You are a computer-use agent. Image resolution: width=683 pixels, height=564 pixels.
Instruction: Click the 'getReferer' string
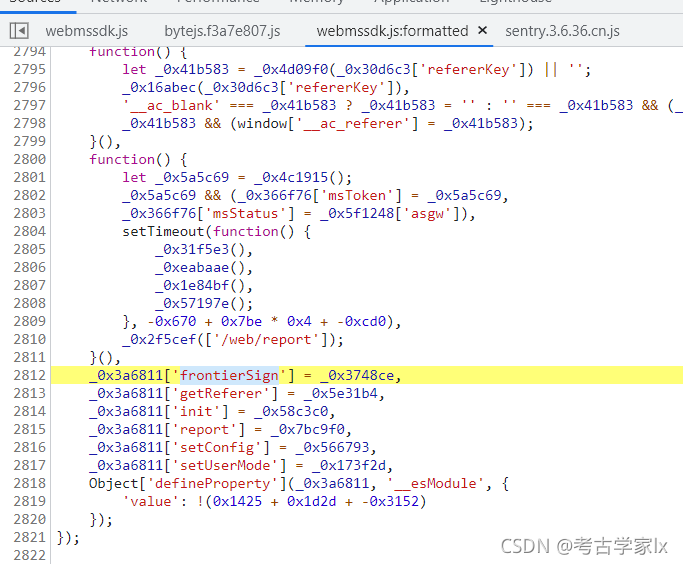pyautogui.click(x=221, y=393)
